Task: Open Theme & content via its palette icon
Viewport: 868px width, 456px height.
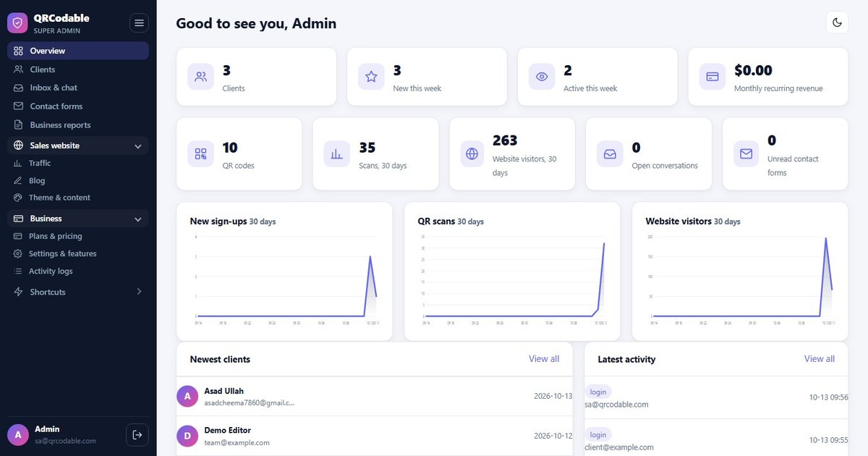Action: (18, 198)
